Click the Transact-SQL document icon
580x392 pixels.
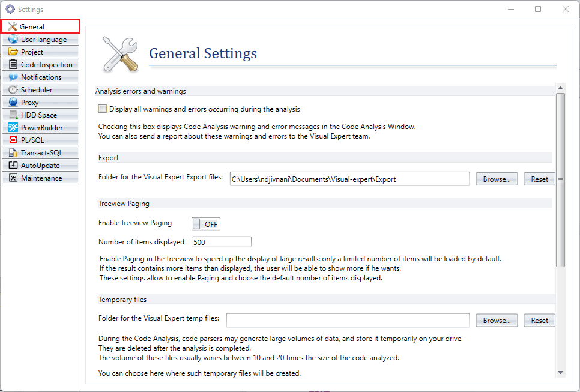[13, 152]
